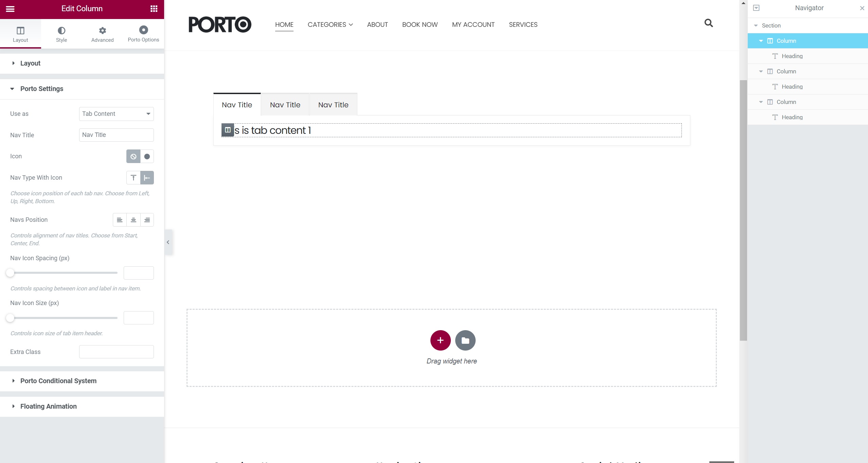Click inside the Extra Class input field
Screen dimensions: 868x463
coord(116,351)
